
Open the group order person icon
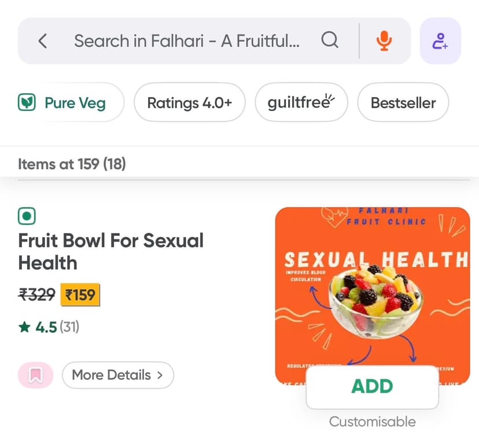(440, 41)
